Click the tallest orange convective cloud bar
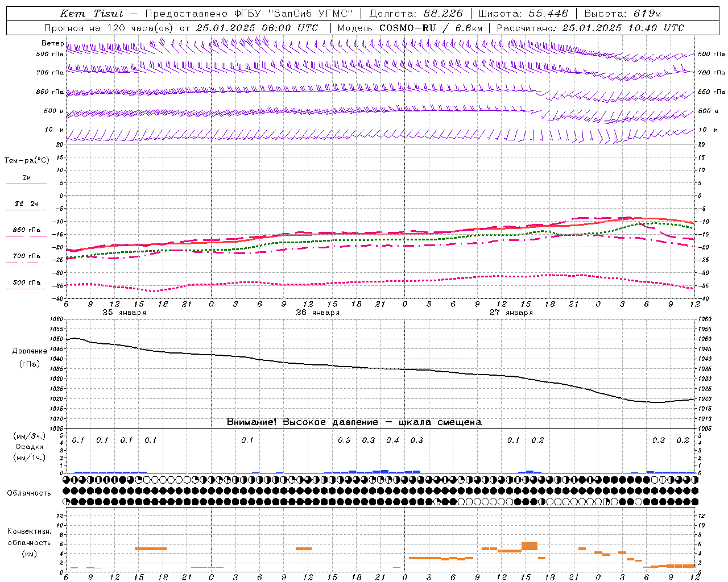728x582 pixels. [530, 546]
